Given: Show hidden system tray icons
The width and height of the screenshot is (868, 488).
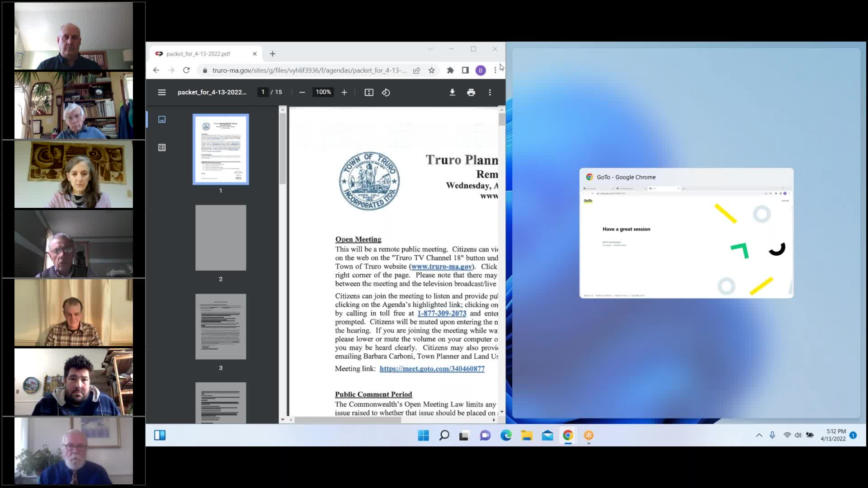Looking at the screenshot, I should click(x=759, y=435).
